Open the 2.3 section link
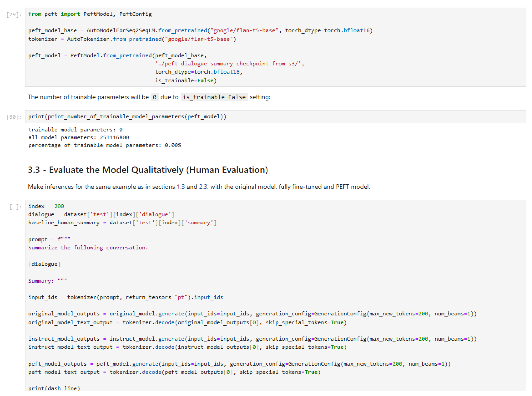 pos(203,187)
